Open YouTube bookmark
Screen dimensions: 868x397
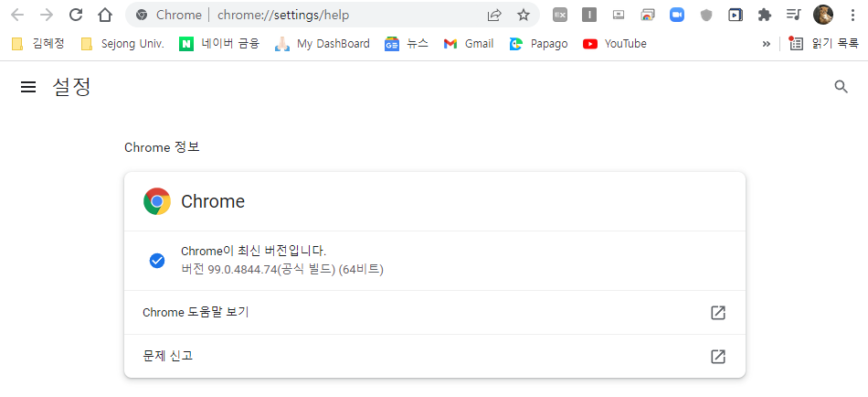point(615,44)
